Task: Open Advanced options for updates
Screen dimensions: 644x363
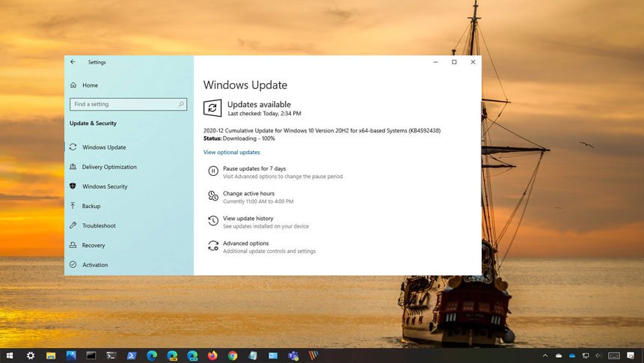Action: 245,243
